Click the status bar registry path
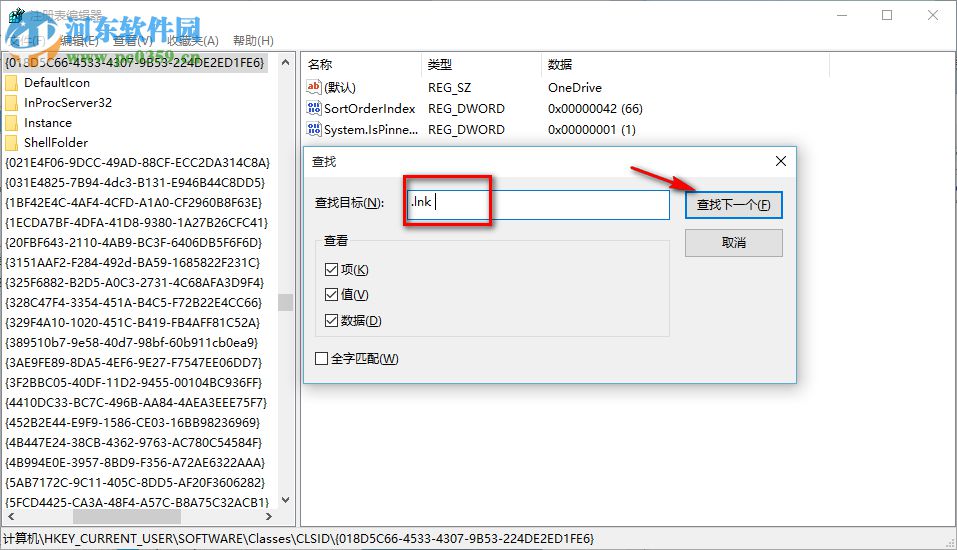 [x=298, y=539]
